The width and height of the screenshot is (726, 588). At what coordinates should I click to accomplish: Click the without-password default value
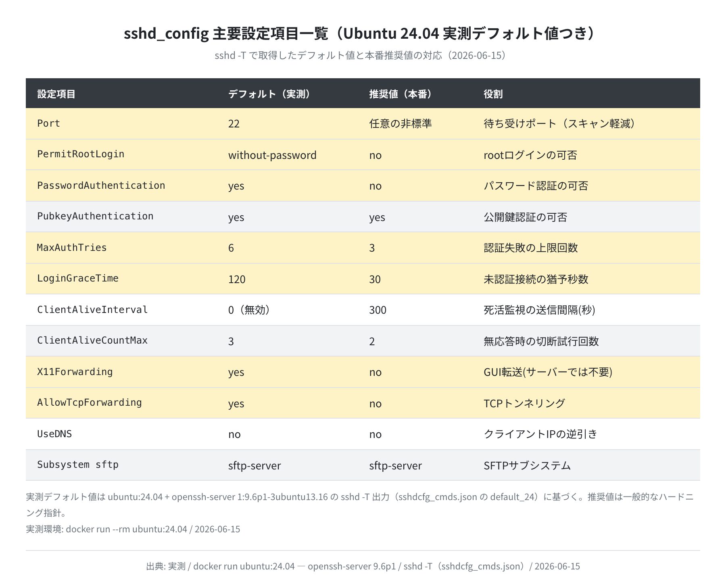[272, 155]
